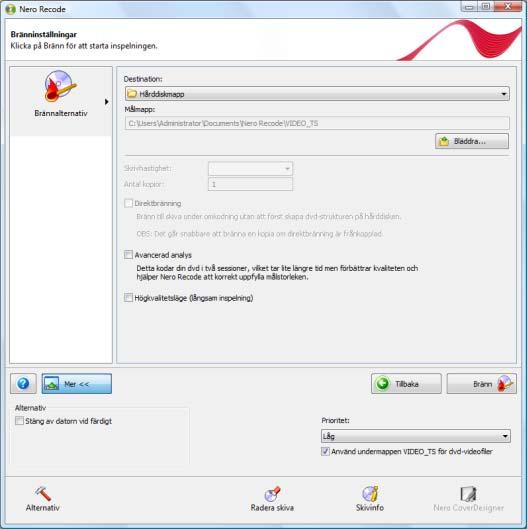Viewport: 527px width, 529px height.
Task: Click the Målmapp path text field
Action: pyautogui.click(x=317, y=123)
